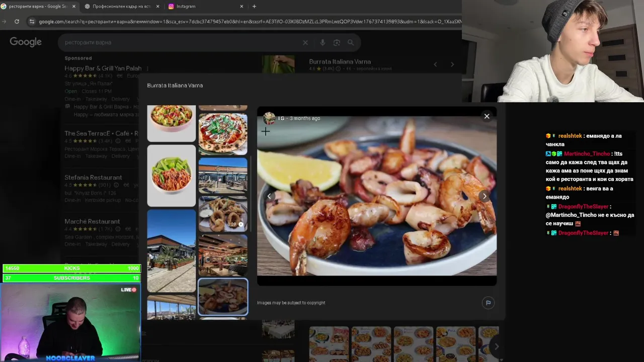The image size is (644, 362).
Task: Open the blue sky building photo thumbnail
Action: click(x=172, y=250)
